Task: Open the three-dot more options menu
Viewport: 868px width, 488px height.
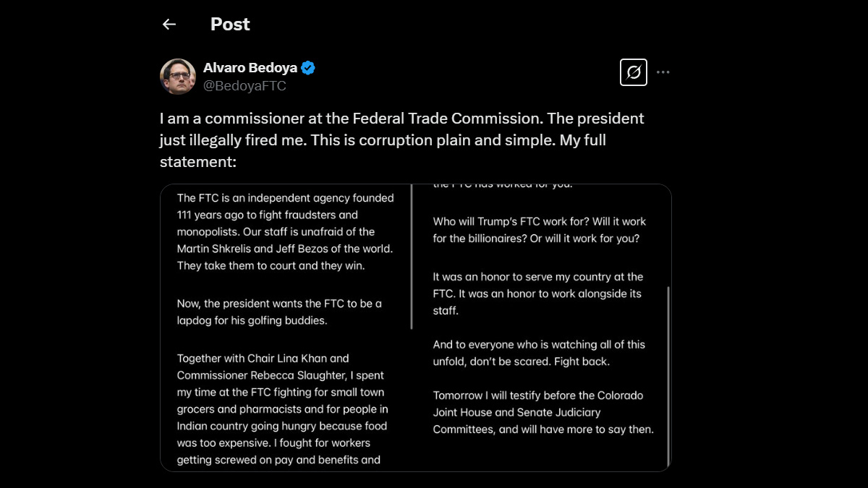Action: [663, 72]
